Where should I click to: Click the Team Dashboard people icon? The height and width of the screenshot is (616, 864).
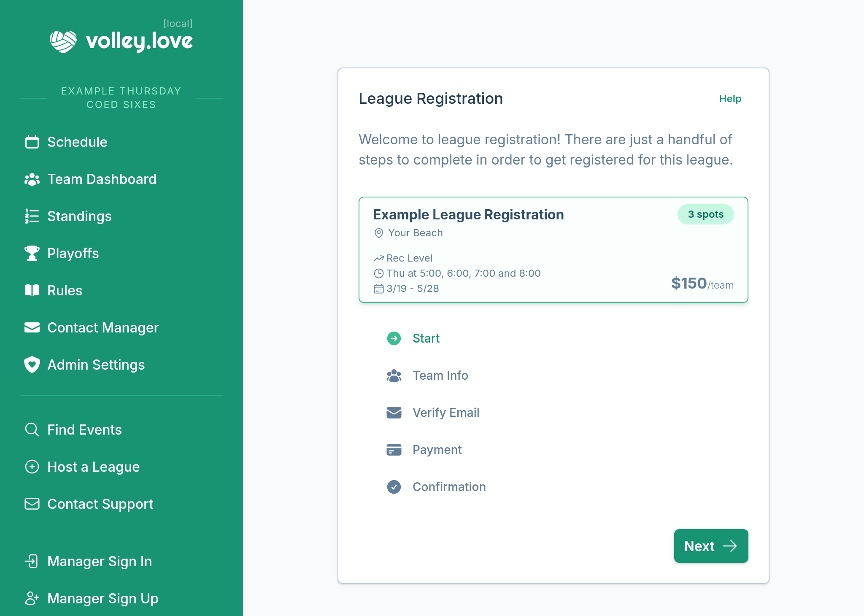point(32,179)
